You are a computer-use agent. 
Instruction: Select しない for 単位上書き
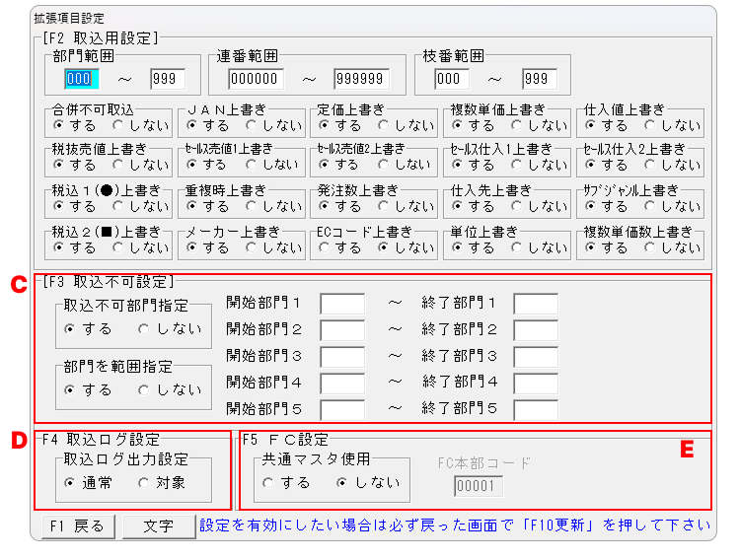518,247
